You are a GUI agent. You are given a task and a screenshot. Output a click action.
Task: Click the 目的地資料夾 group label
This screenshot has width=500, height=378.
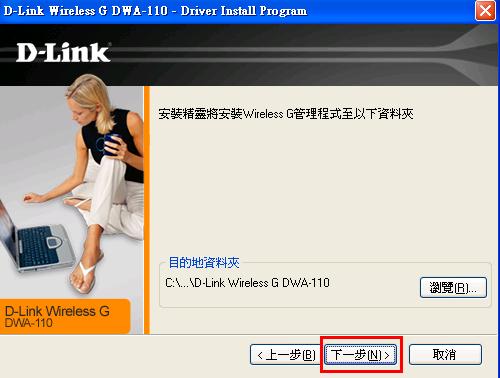204,263
